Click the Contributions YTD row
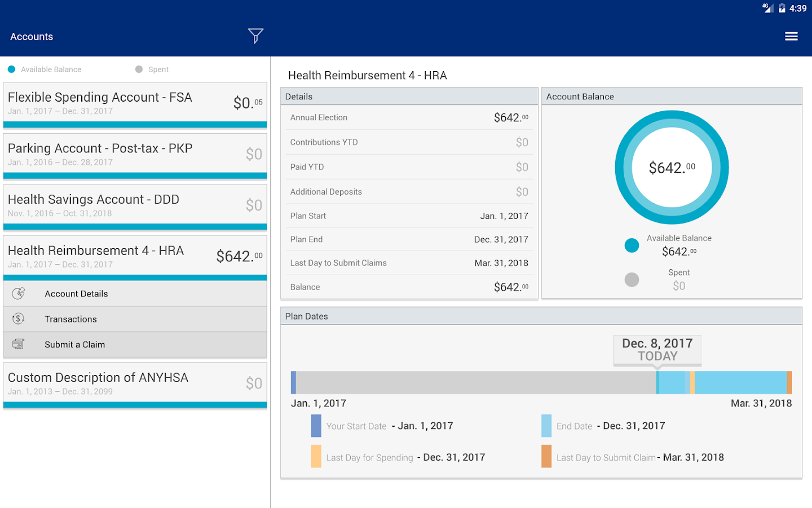 [409, 142]
